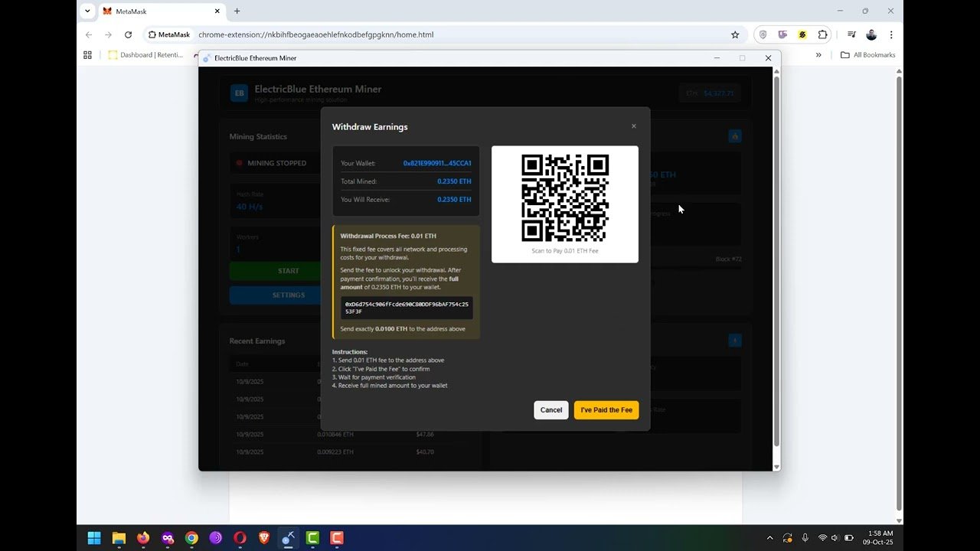Open the Windows Start menu
This screenshot has width=980, height=551.
coord(94,538)
